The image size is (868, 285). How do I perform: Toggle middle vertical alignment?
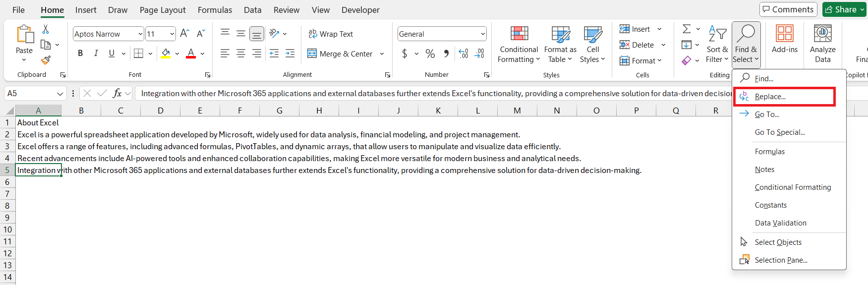point(241,33)
